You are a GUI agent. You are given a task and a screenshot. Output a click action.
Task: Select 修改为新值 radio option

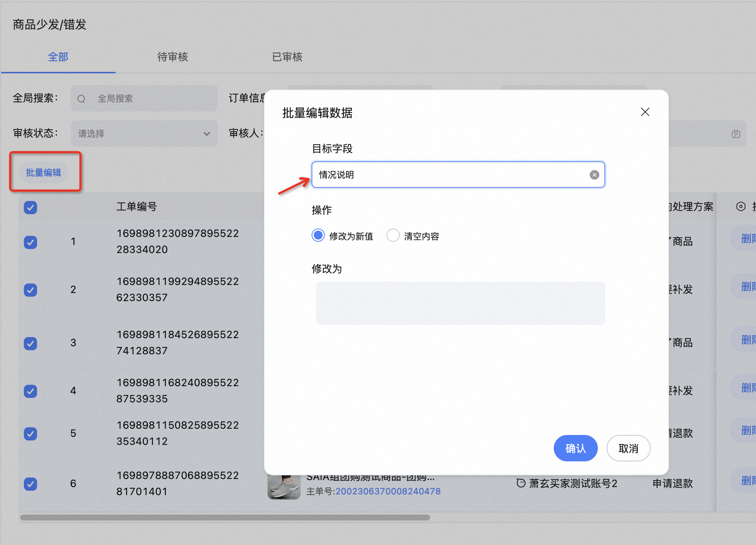point(318,235)
